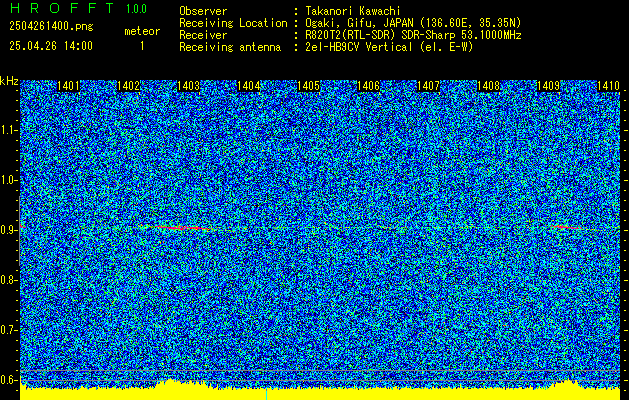Click the 1404 time marker
This screenshot has height=400, width=629.
(x=248, y=86)
